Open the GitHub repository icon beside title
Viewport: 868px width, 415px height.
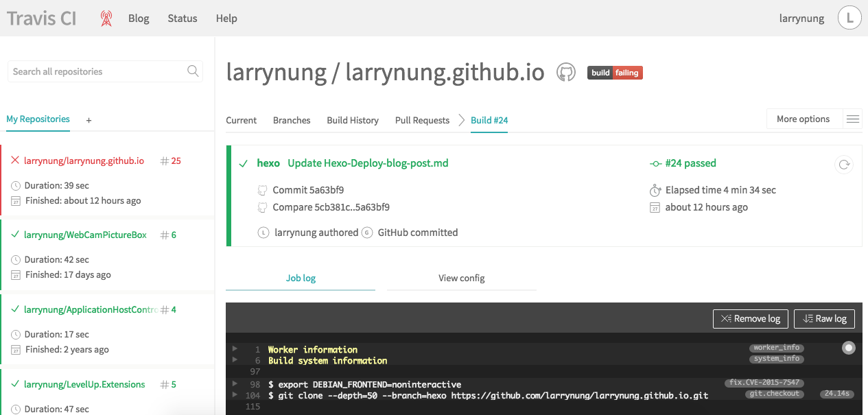(565, 73)
